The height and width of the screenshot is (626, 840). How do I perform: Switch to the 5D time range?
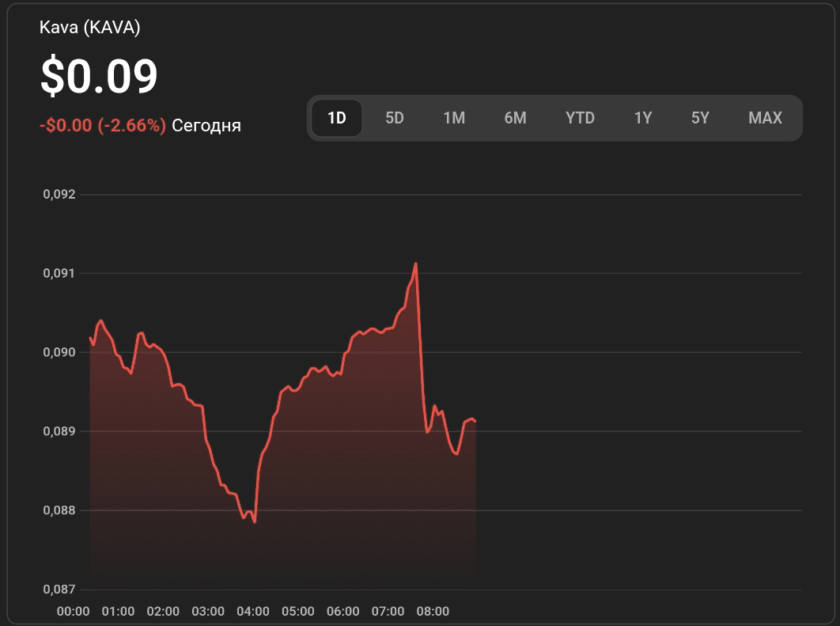pos(394,118)
